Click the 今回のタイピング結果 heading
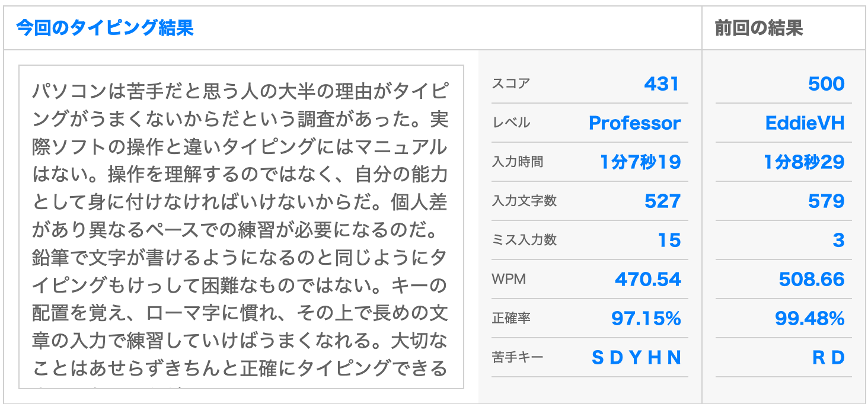868x404 pixels. click(x=104, y=28)
